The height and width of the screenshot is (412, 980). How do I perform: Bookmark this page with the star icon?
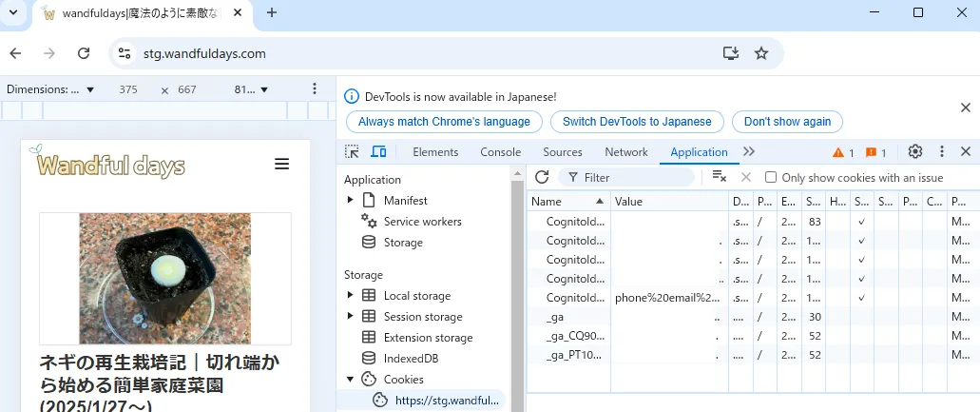(x=761, y=54)
